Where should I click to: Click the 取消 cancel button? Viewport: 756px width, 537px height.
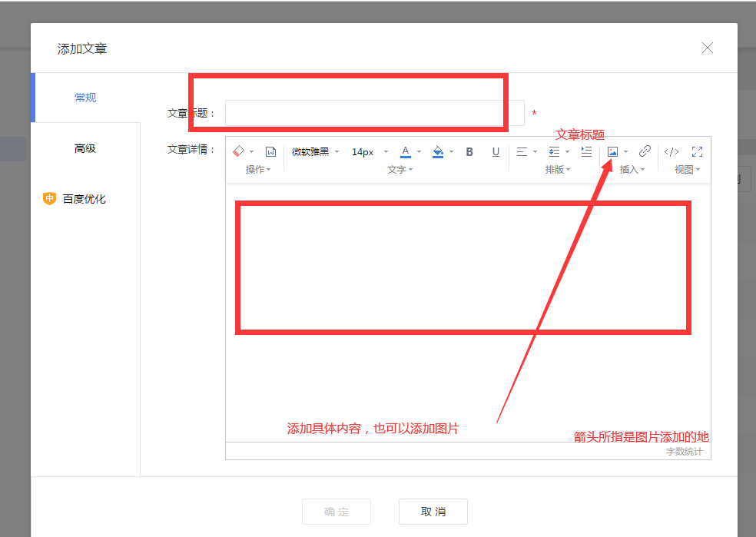pos(433,511)
